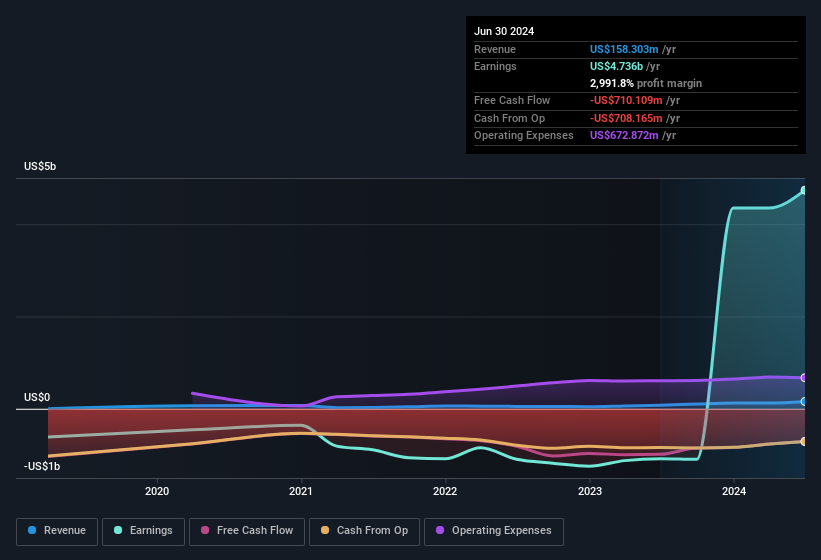Click the Cash From Op endpoint marker

pos(804,442)
